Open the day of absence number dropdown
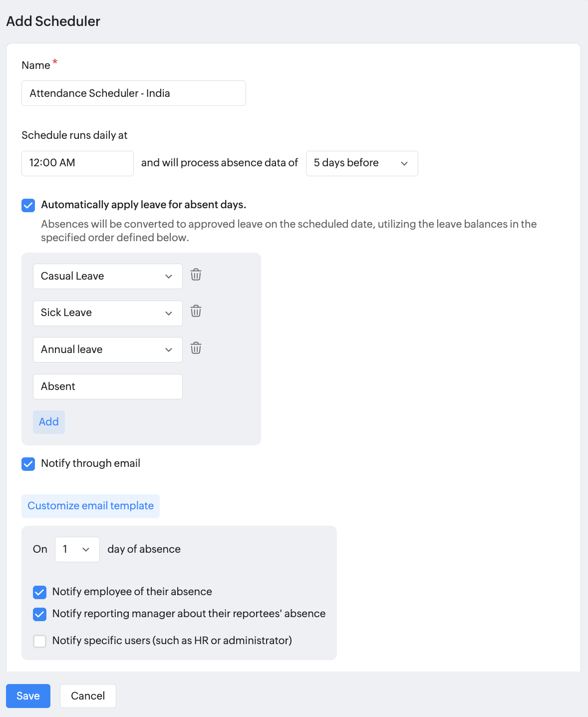Viewport: 588px width, 717px height. click(x=77, y=549)
